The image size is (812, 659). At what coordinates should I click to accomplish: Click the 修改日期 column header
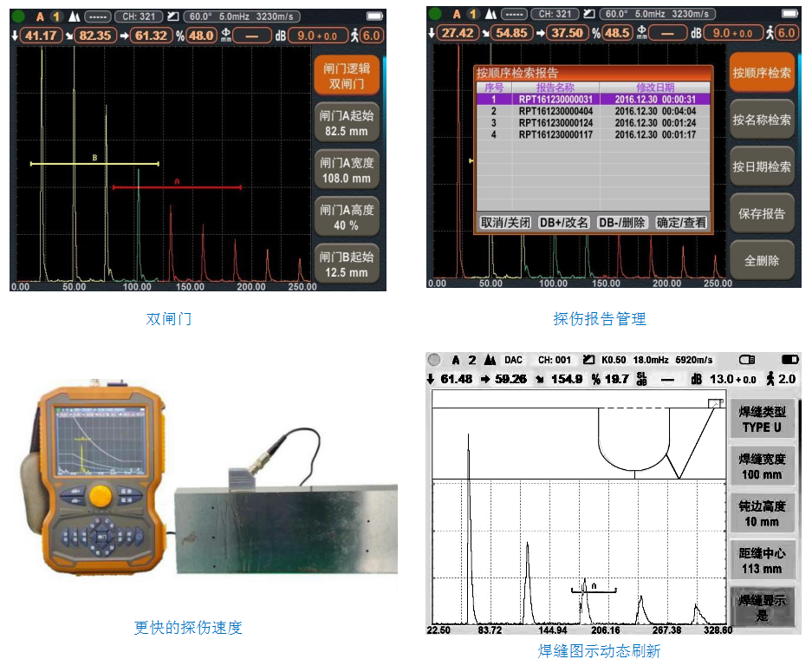[654, 88]
